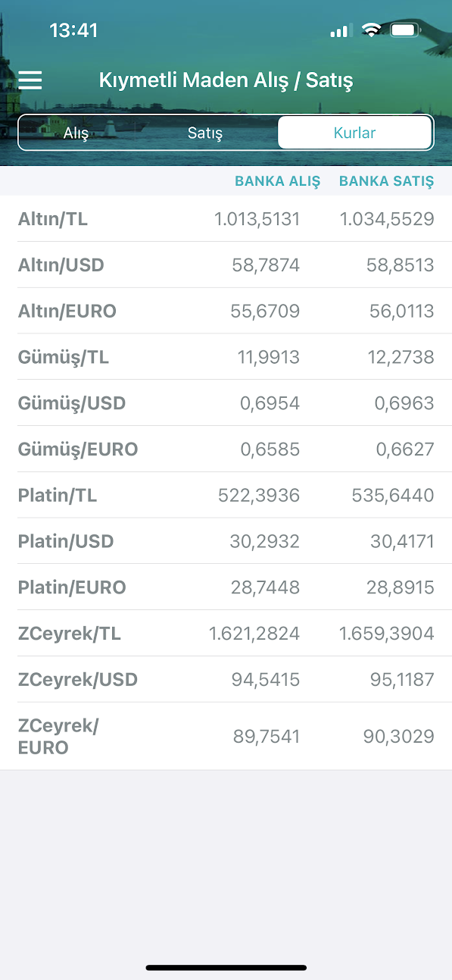Tap the BANKA SATIŞ column header

[x=387, y=181]
